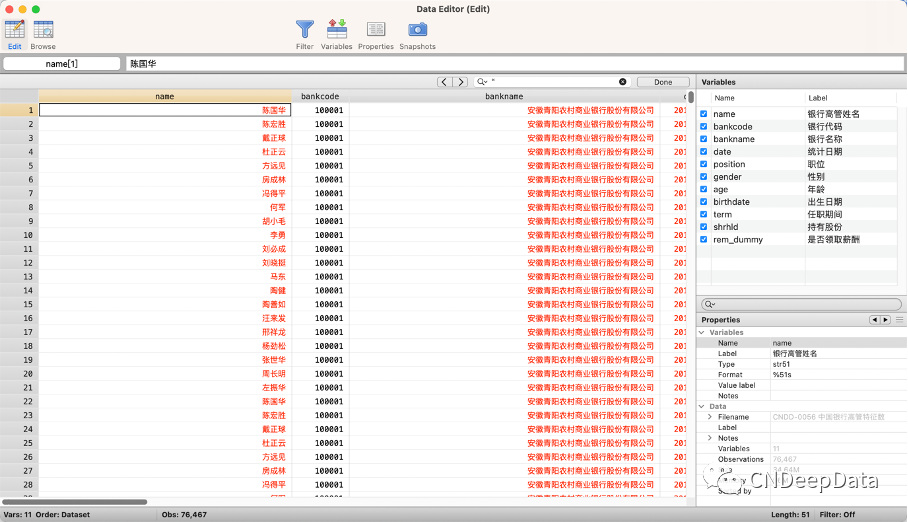Click name cell '马东' in row 13

(x=165, y=277)
